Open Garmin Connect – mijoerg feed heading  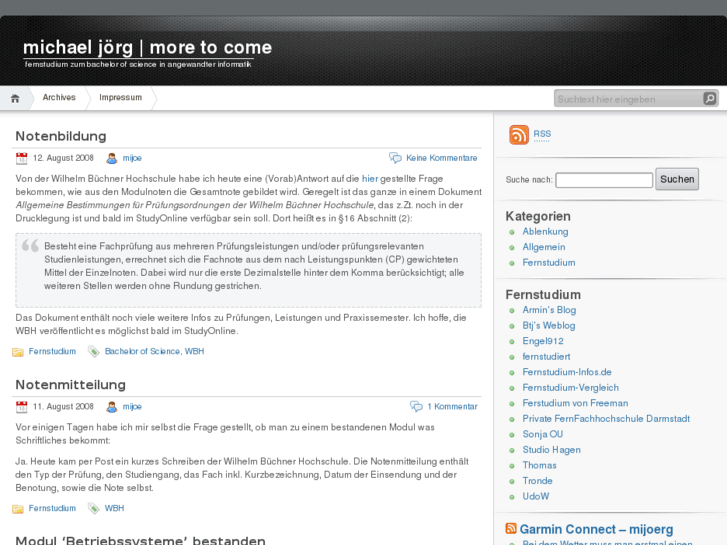coord(596,529)
